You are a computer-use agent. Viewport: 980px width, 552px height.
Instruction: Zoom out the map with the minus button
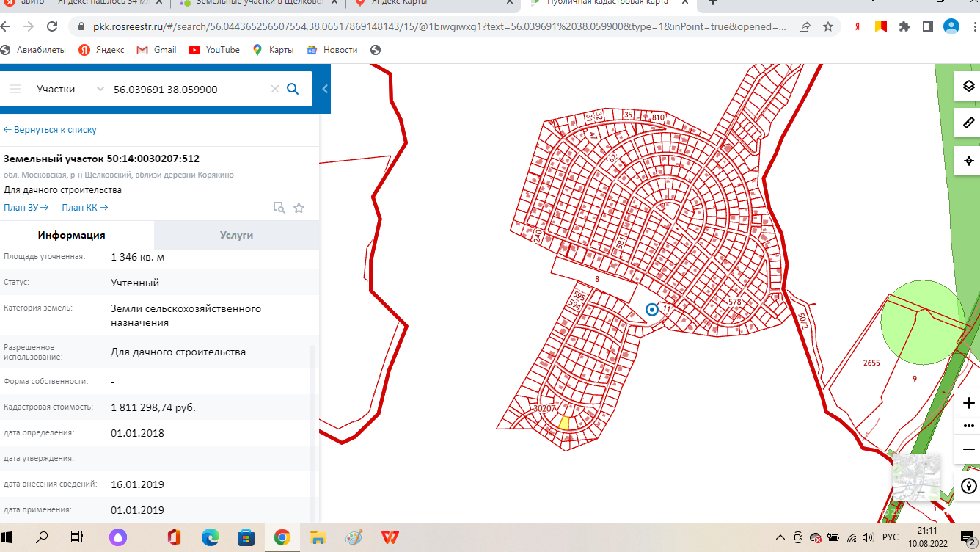[968, 449]
